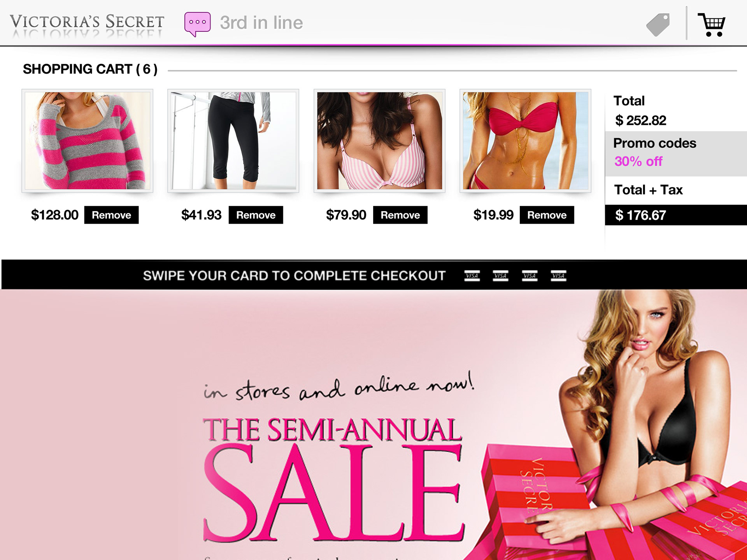
Task: Select the first Visa card icon
Action: tap(472, 276)
